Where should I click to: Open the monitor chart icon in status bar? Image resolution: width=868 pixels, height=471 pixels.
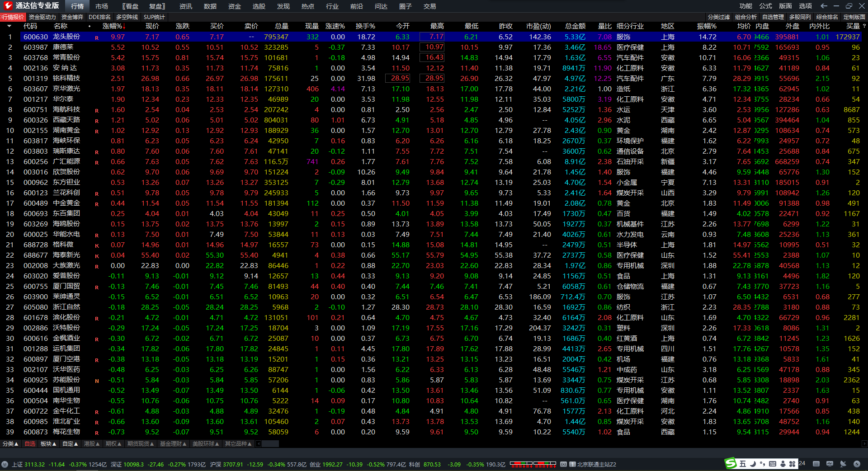[x=830, y=464]
